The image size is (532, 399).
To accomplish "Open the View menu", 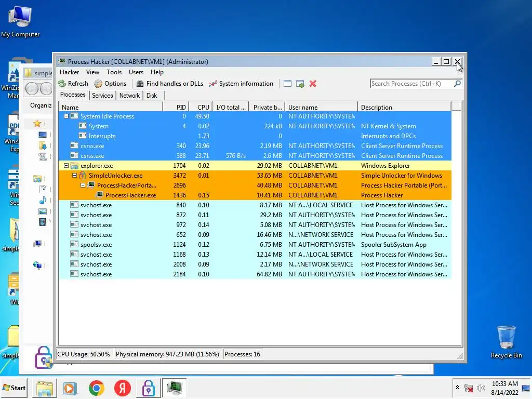I will pyautogui.click(x=92, y=72).
